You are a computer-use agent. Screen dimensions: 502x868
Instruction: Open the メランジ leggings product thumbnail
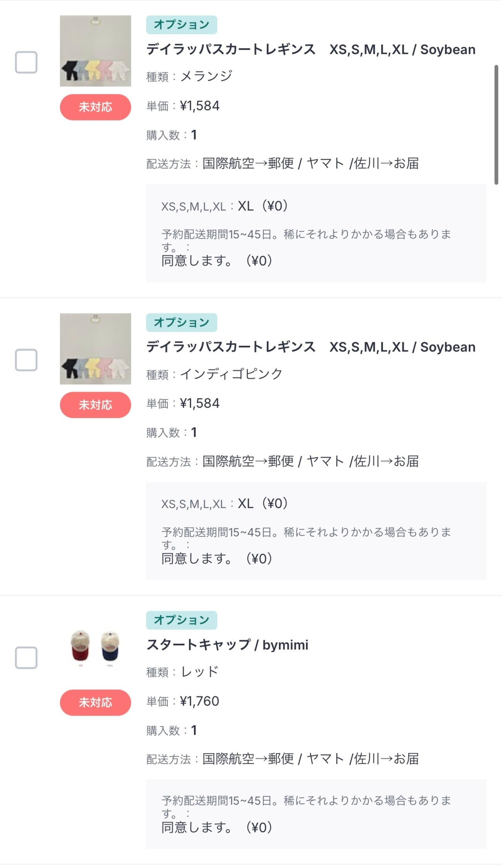(95, 51)
